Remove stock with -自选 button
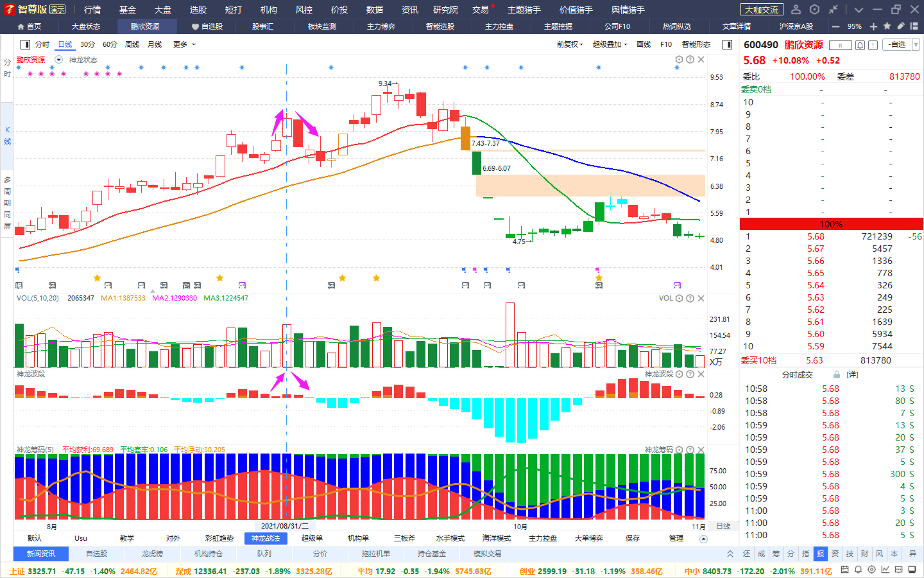This screenshot has height=578, width=924. (897, 45)
